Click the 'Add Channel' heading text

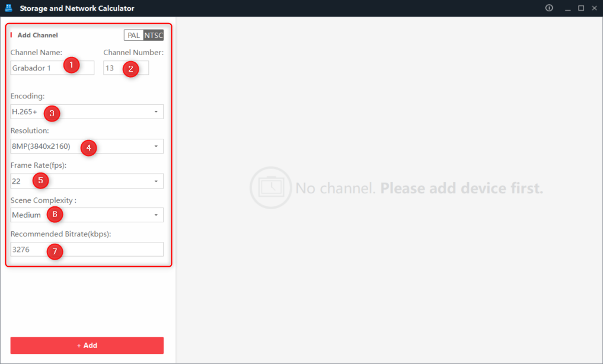(38, 35)
